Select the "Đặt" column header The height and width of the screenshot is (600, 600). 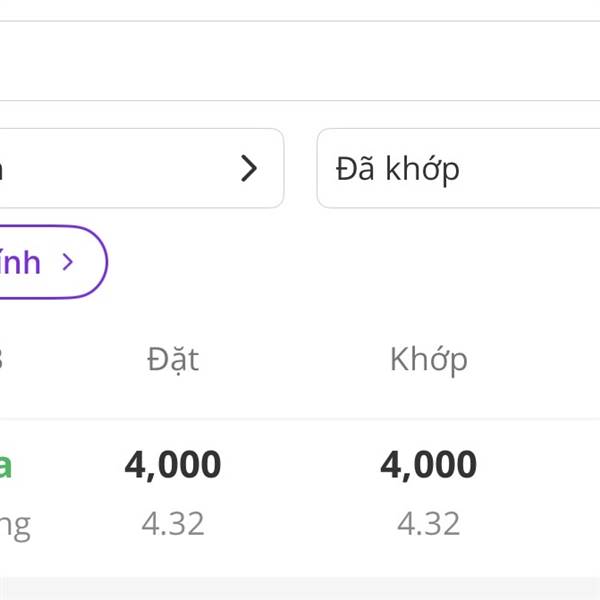[173, 359]
